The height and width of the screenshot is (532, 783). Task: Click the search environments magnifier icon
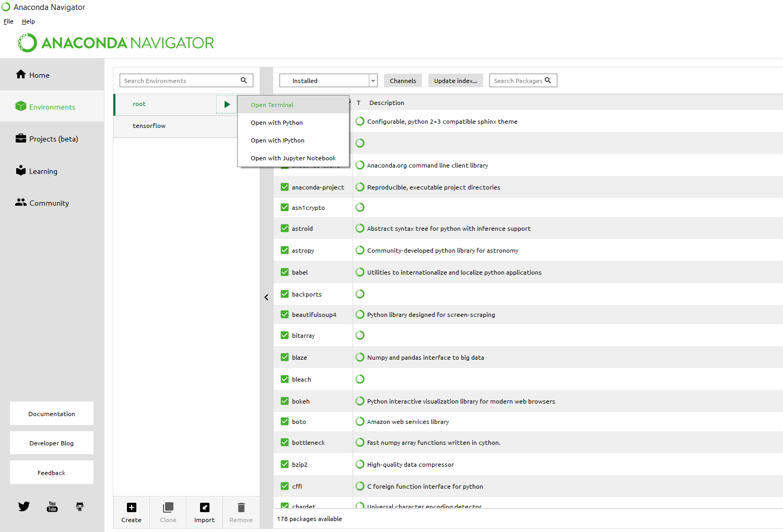(x=243, y=80)
